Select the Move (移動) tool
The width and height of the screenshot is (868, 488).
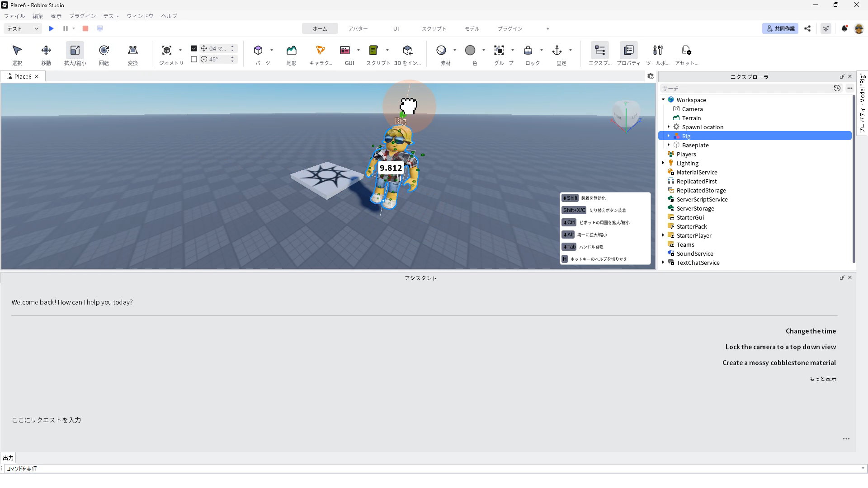[x=46, y=51]
